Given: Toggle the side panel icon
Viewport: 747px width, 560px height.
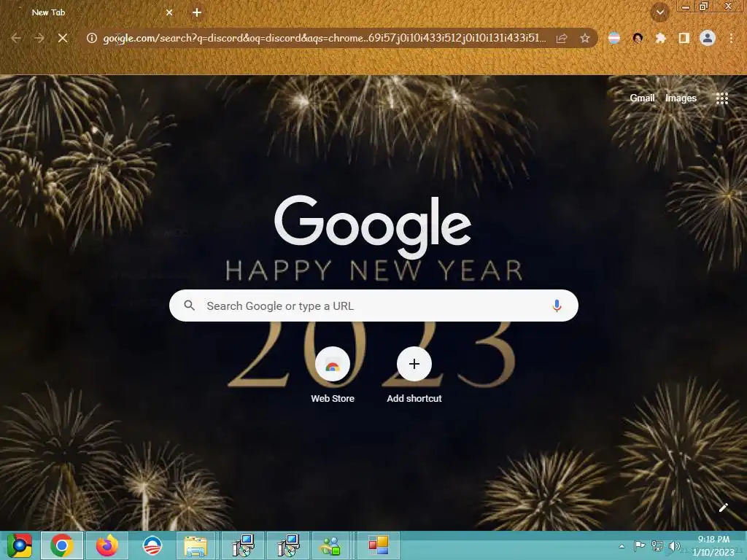Looking at the screenshot, I should 684,38.
